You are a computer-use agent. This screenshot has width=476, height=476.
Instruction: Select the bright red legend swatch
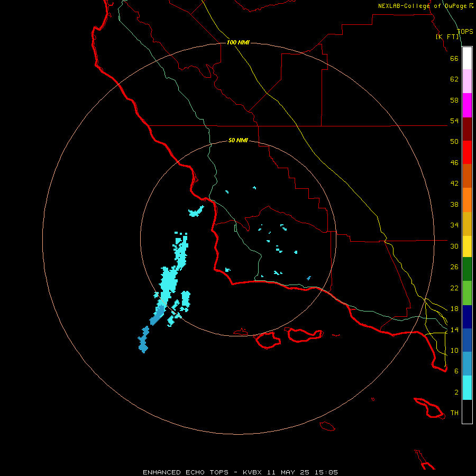467,152
